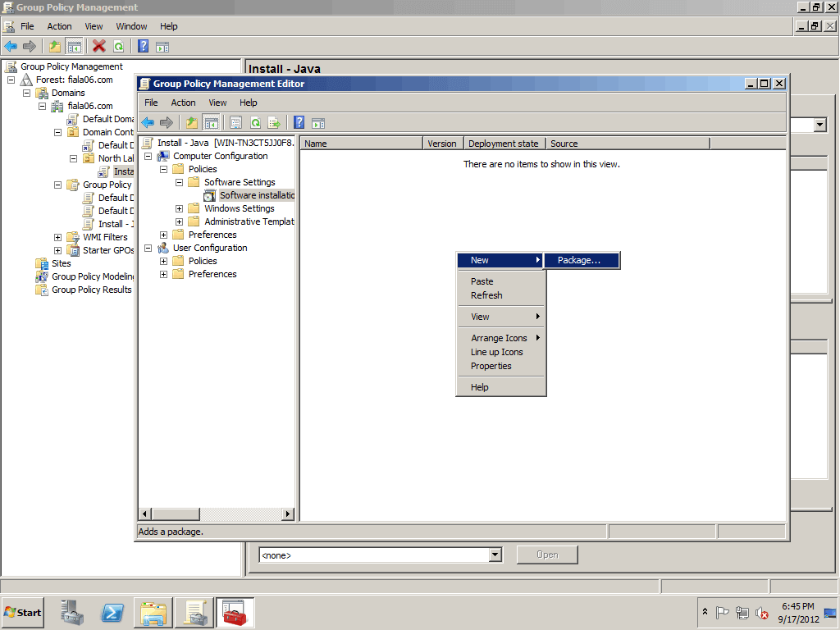Open Action menu in Editor window

click(x=183, y=103)
